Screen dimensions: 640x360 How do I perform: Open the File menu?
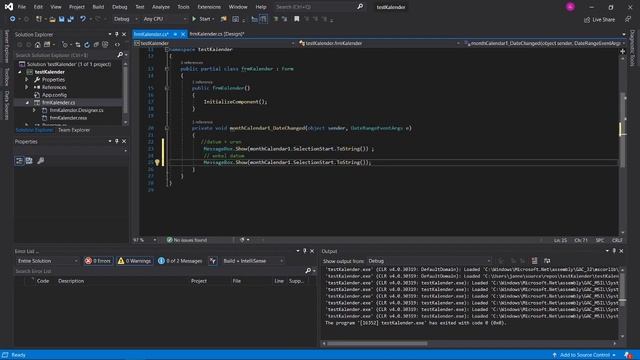point(22,7)
